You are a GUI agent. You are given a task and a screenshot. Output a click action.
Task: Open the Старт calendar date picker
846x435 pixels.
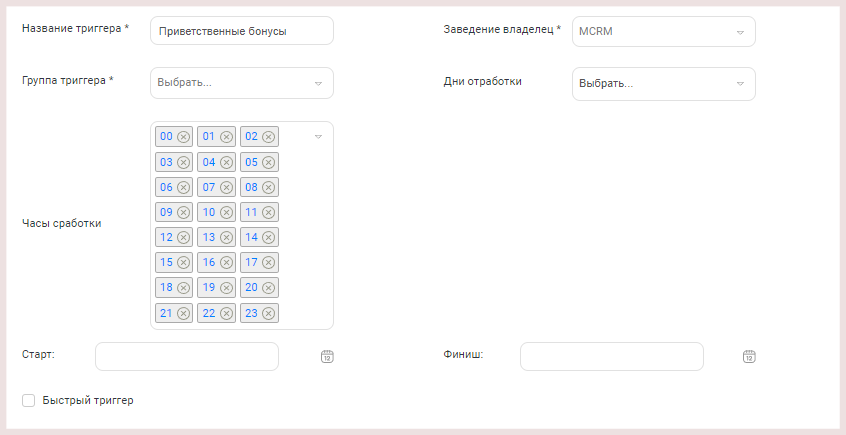coord(327,356)
